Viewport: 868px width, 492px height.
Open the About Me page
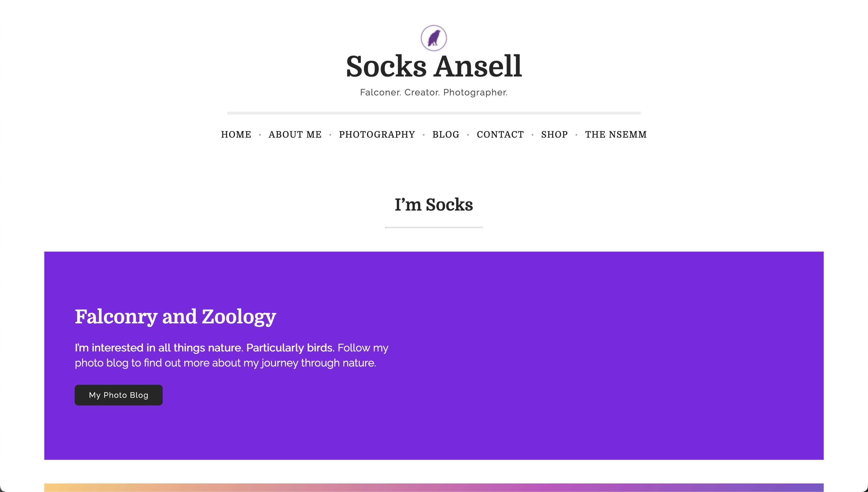click(x=295, y=134)
